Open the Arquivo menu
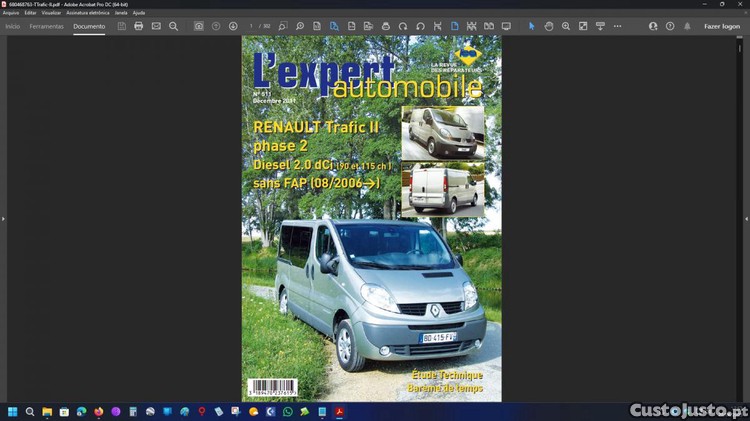The width and height of the screenshot is (750, 421). click(11, 13)
